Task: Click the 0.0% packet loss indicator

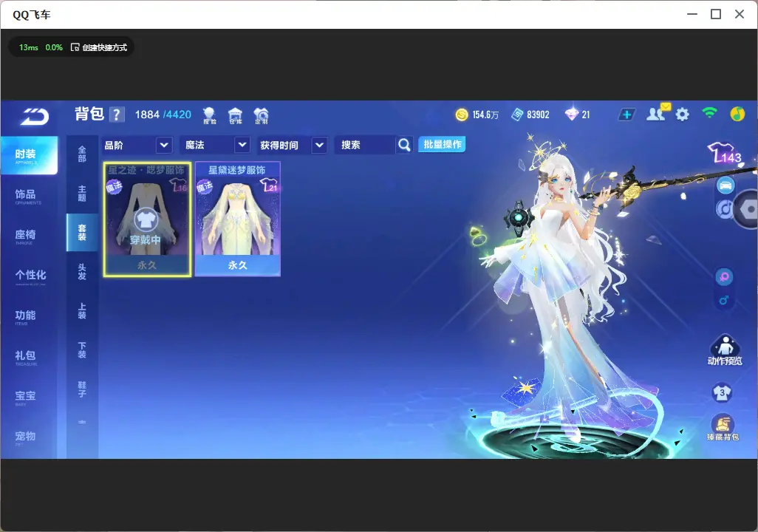Action: point(54,47)
